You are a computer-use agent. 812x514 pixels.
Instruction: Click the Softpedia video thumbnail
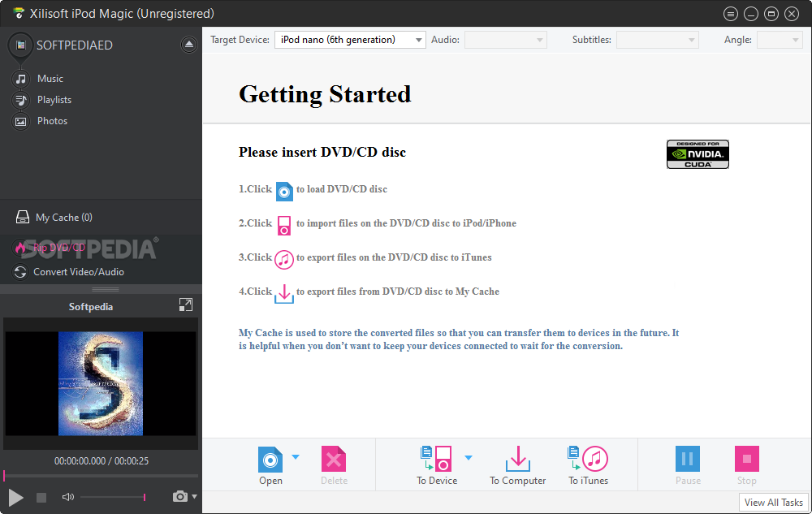point(101,383)
